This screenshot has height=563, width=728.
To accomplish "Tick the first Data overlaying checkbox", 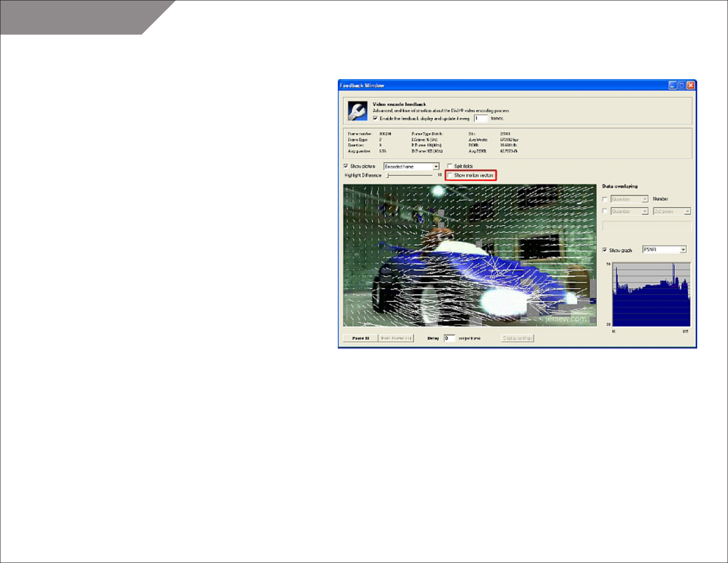I will click(605, 199).
